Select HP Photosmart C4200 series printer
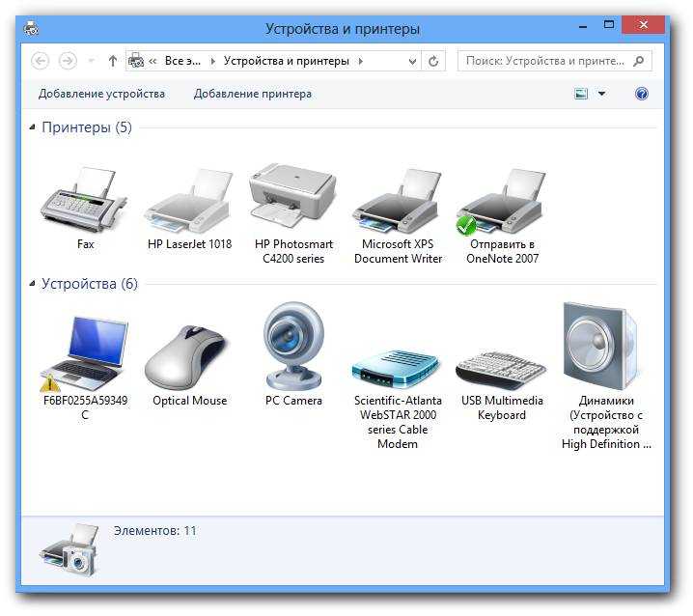The width and height of the screenshot is (693, 616). (x=293, y=196)
